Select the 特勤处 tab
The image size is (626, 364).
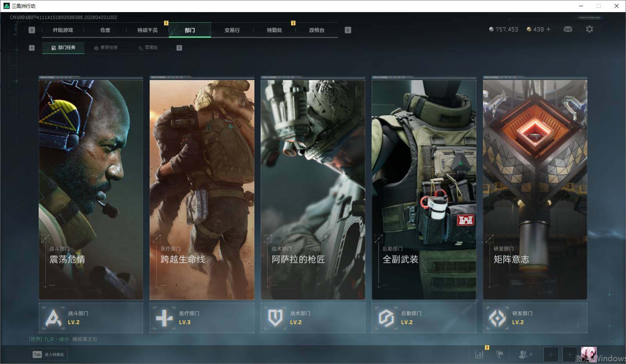(x=274, y=30)
